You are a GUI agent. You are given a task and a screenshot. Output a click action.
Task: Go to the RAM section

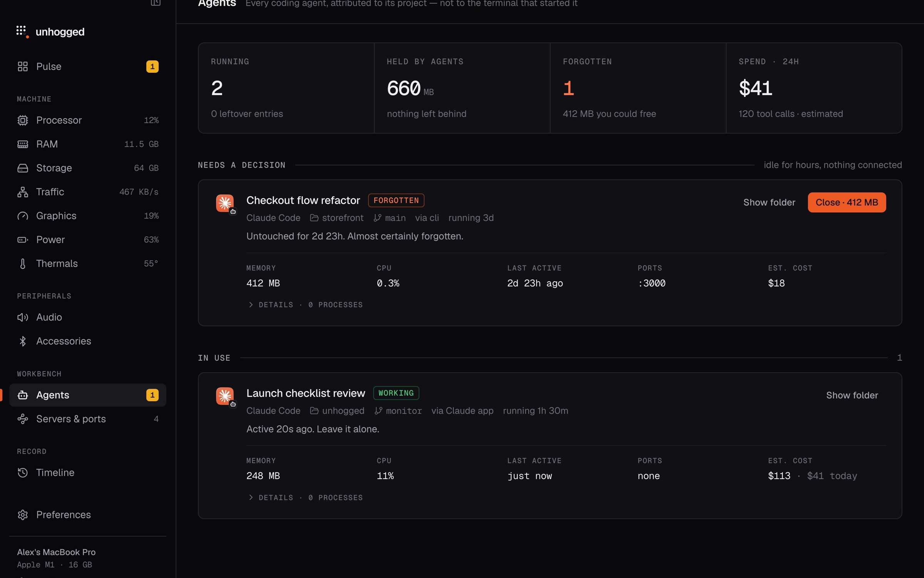point(88,144)
